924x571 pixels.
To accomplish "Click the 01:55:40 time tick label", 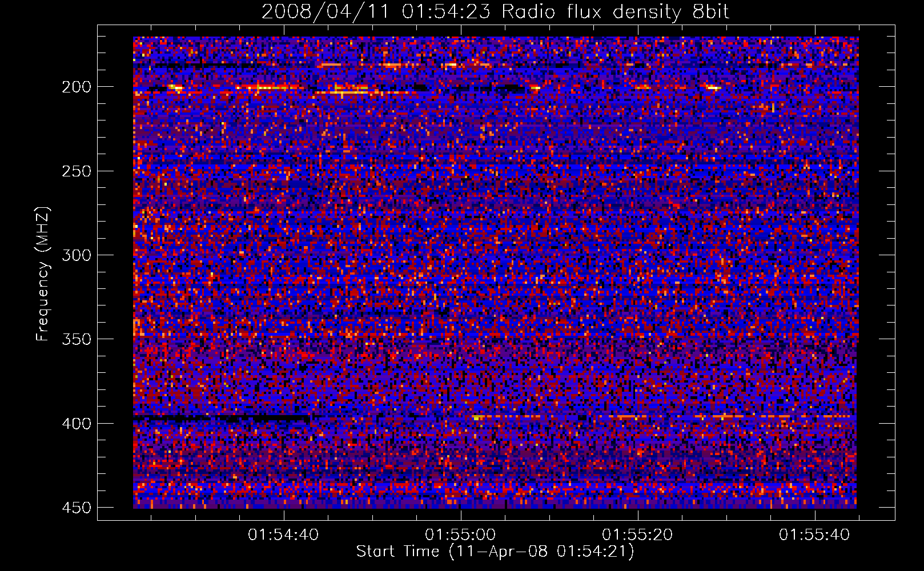I will click(814, 535).
